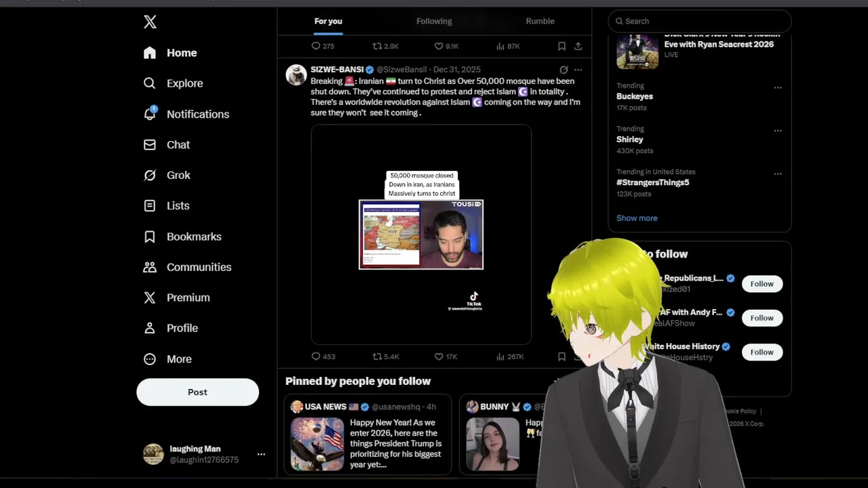Viewport: 868px width, 488px height.
Task: Repost icon showing 5.4K
Action: [x=385, y=357]
